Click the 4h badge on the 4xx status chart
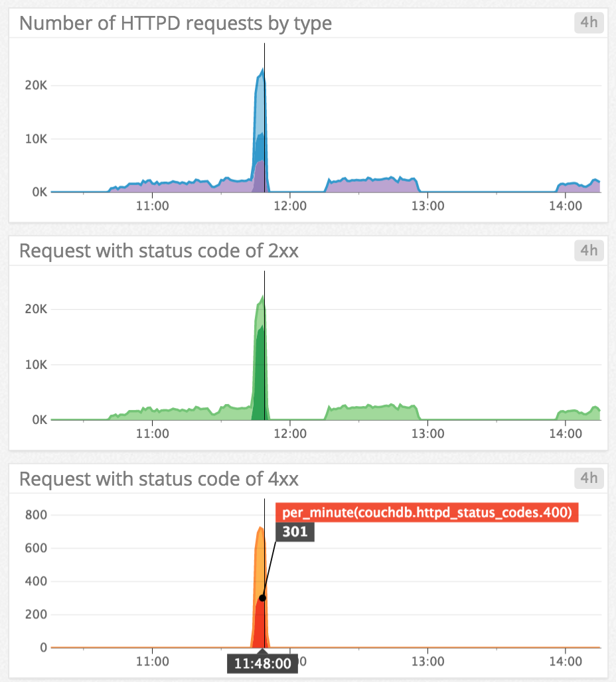This screenshot has height=682, width=616. click(588, 478)
